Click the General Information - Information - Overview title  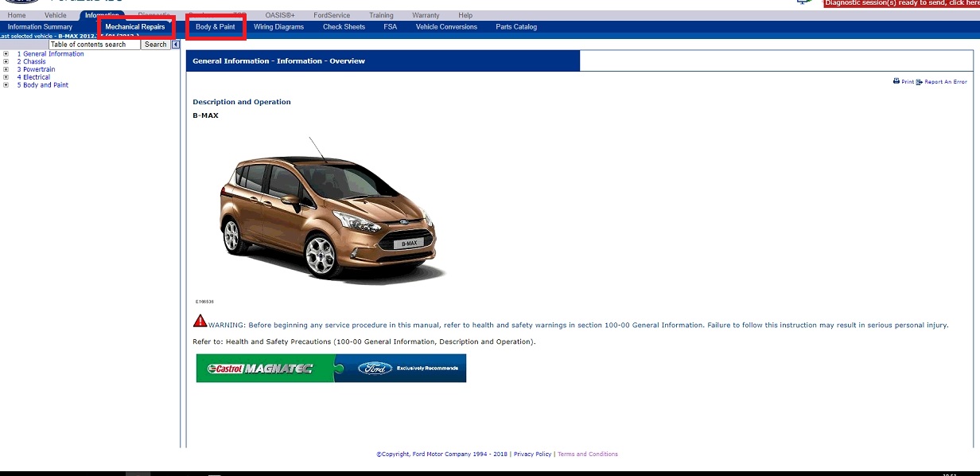278,61
